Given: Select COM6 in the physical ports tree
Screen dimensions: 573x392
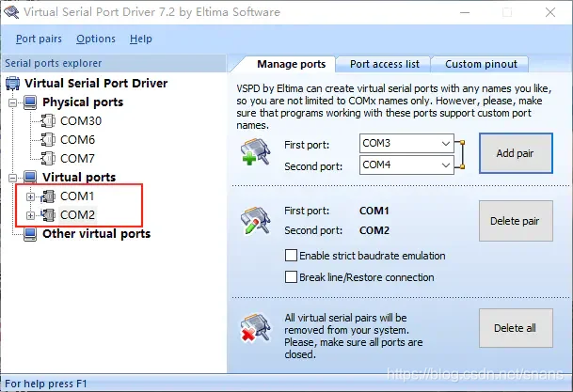Looking at the screenshot, I should 77,139.
